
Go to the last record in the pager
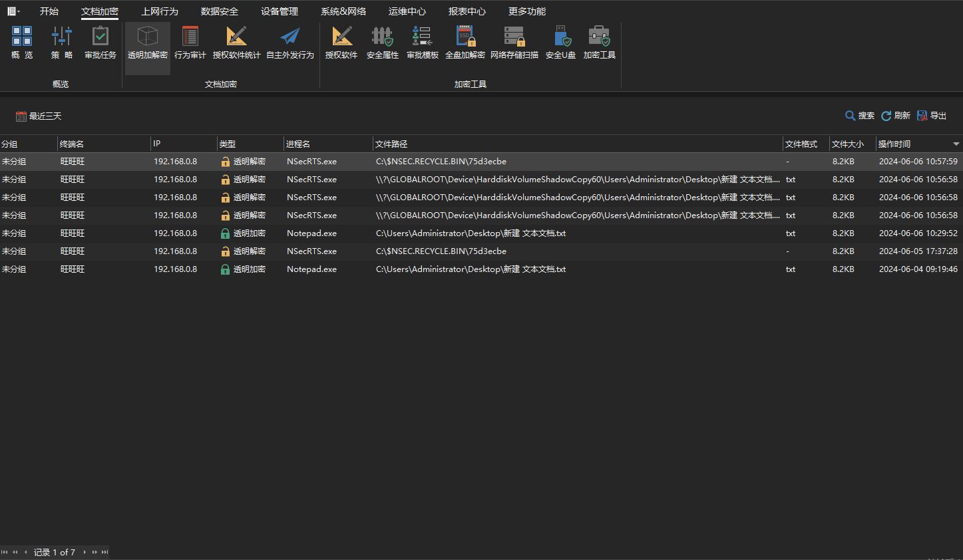pos(104,552)
